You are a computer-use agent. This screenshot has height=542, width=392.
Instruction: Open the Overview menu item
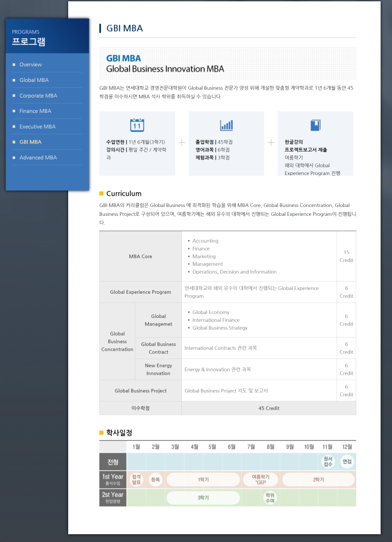pyautogui.click(x=30, y=65)
